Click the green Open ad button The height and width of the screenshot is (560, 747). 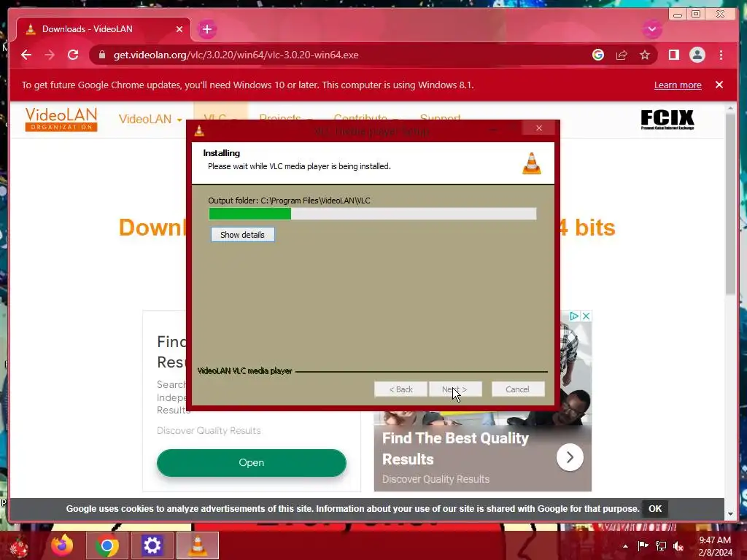[x=252, y=463]
